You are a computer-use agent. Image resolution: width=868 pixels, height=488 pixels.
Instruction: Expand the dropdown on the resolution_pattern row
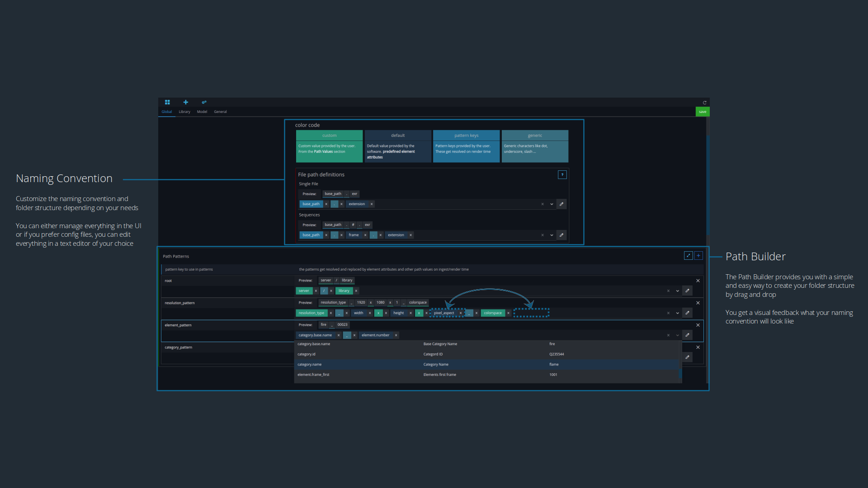pyautogui.click(x=677, y=313)
